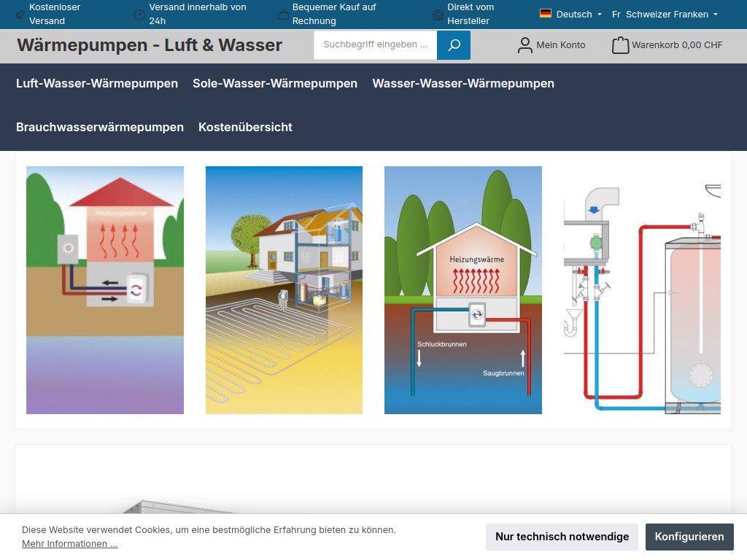Open the Warenkorb shopping bag icon
This screenshot has width=747, height=560.
click(621, 44)
